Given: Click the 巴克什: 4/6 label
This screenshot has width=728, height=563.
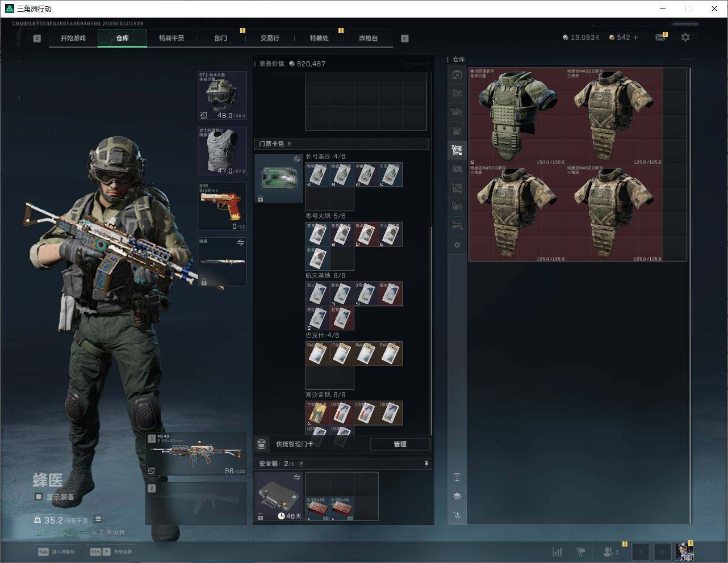Looking at the screenshot, I should click(323, 335).
